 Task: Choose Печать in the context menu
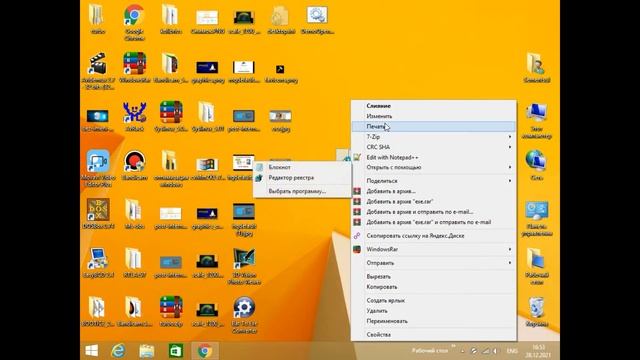pos(433,127)
